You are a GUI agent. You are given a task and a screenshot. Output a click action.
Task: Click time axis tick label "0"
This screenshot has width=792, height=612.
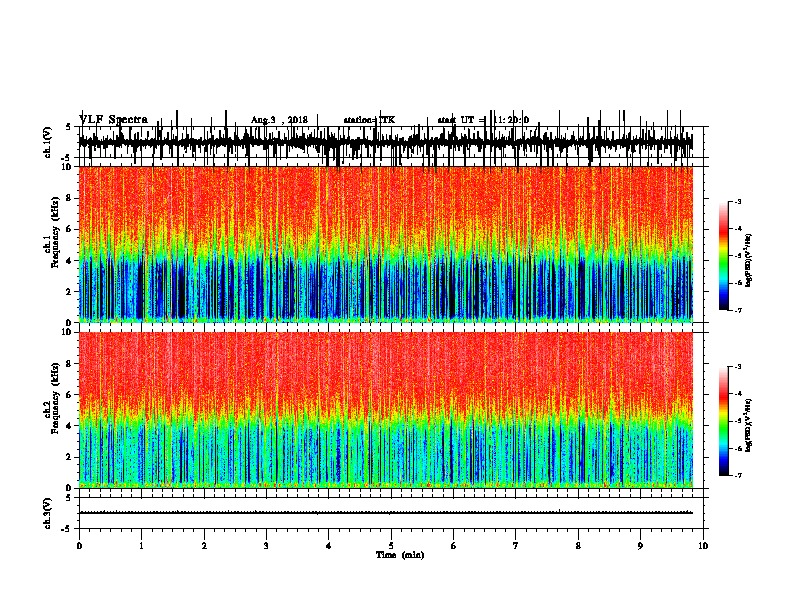[79, 546]
